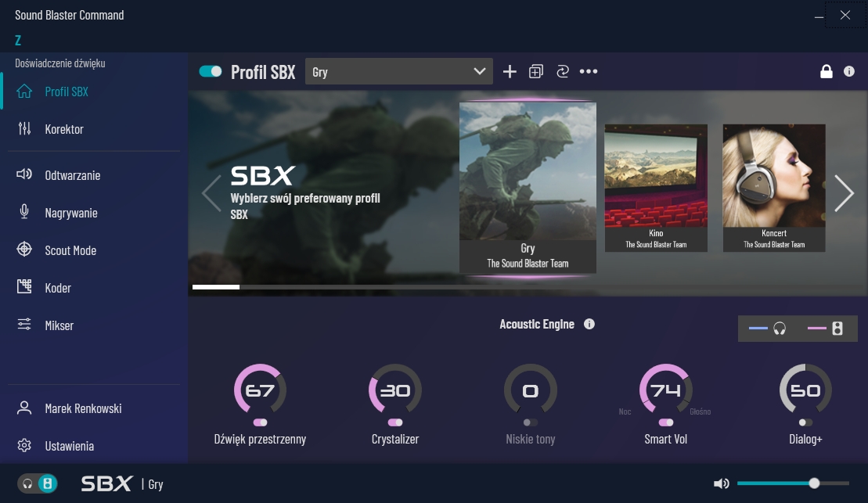
Task: Click the Korektor equalizer sliders icon
Action: pos(24,128)
